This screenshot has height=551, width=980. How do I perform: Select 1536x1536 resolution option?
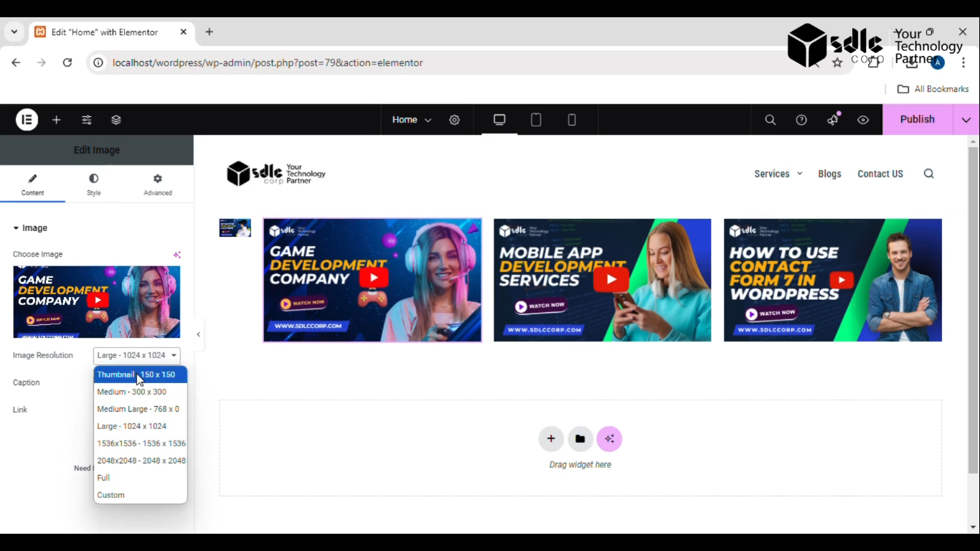coord(141,443)
